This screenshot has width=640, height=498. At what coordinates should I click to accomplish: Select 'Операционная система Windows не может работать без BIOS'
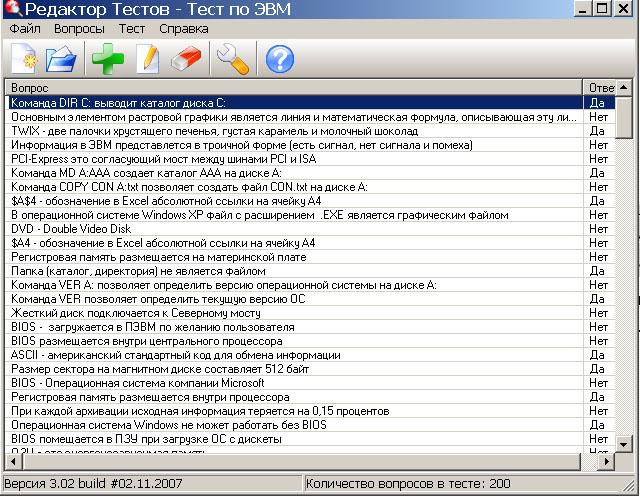tap(310, 425)
